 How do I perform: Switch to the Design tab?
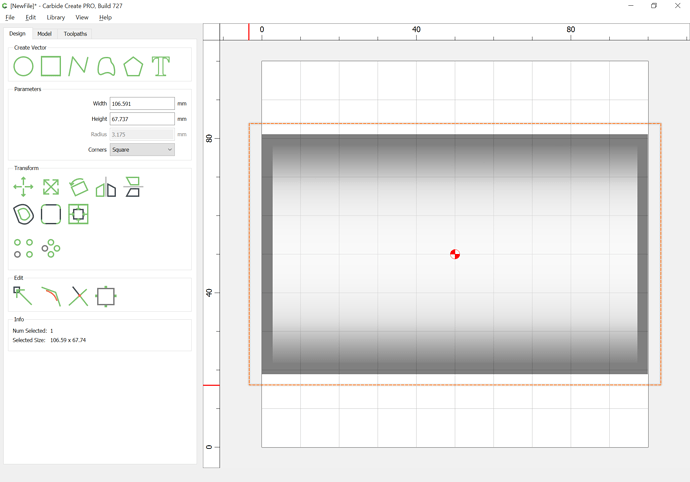tap(18, 33)
